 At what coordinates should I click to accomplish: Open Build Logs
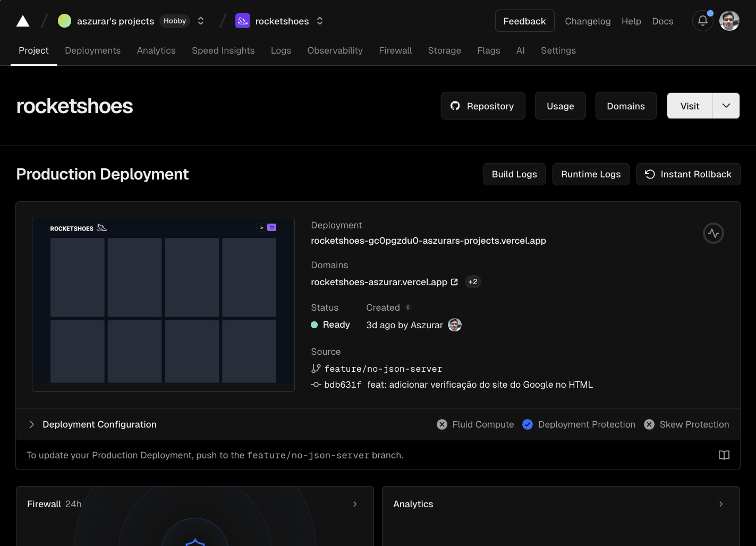point(514,174)
